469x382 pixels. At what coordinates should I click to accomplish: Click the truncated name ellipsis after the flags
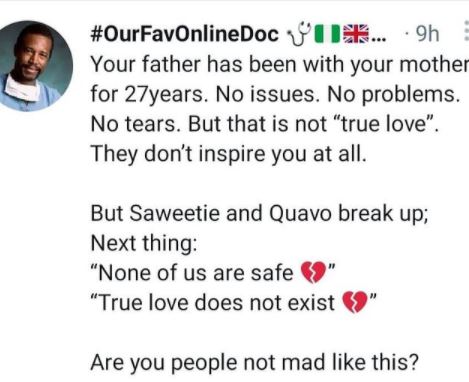[x=378, y=39]
